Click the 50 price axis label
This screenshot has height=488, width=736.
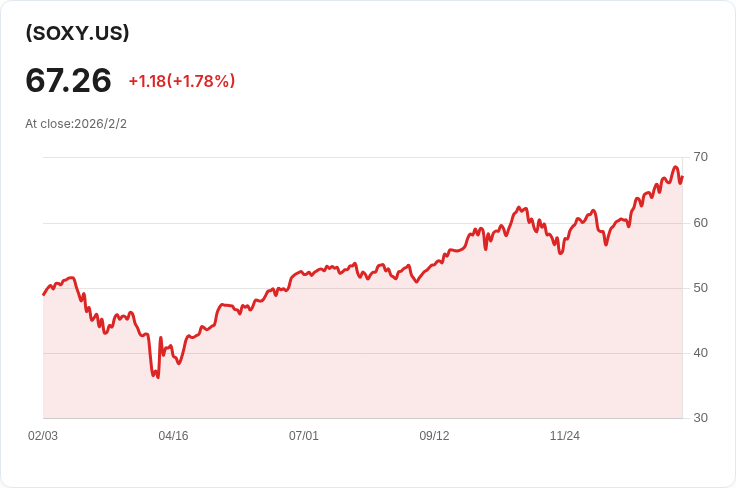[x=700, y=288]
